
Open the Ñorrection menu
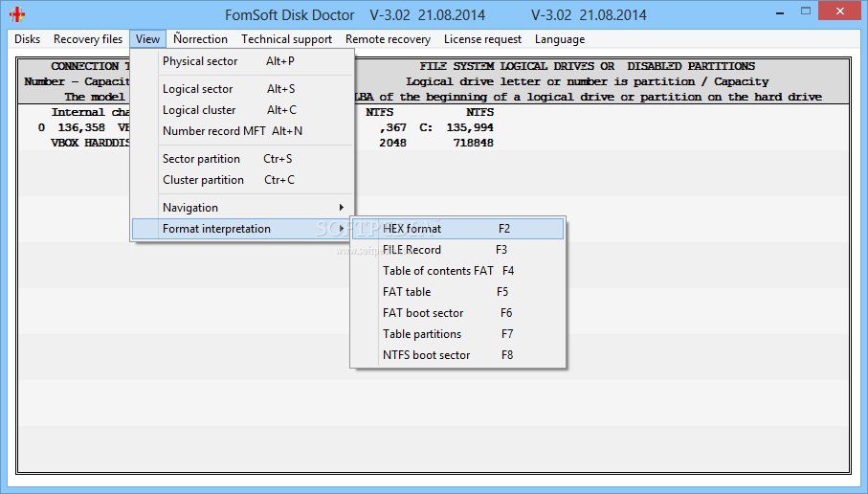tap(200, 39)
